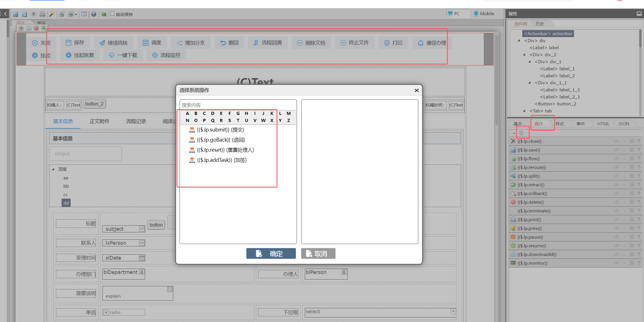This screenshot has width=644, height=322.
Task: Click the plus add-action icon in properties panel
Action: (x=514, y=133)
